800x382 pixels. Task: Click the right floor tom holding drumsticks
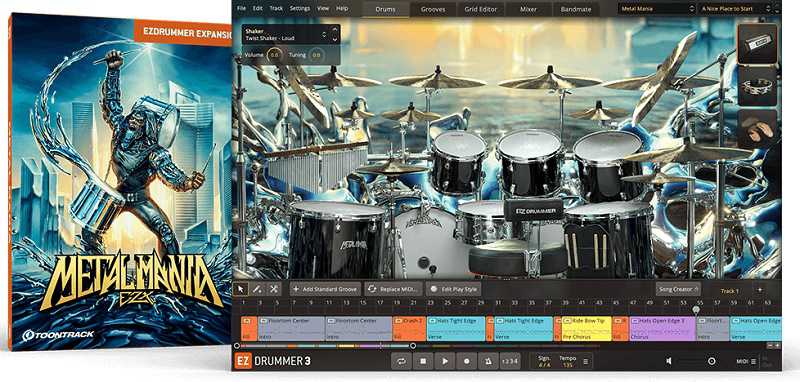coord(608,240)
